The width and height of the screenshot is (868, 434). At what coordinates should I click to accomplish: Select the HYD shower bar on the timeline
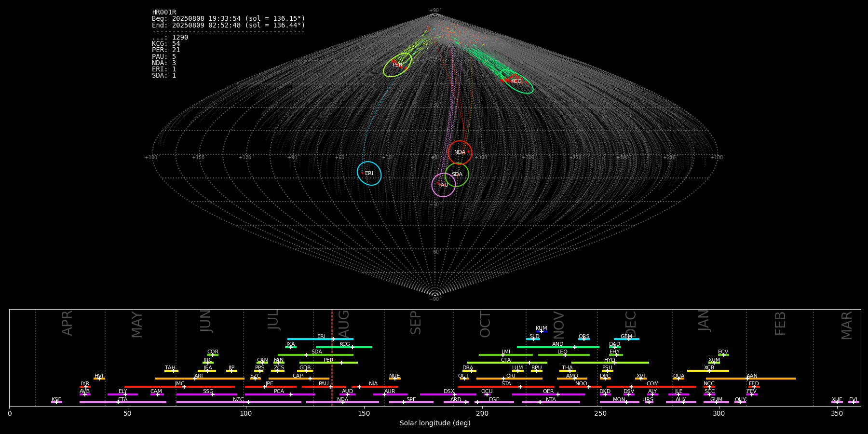[610, 363]
